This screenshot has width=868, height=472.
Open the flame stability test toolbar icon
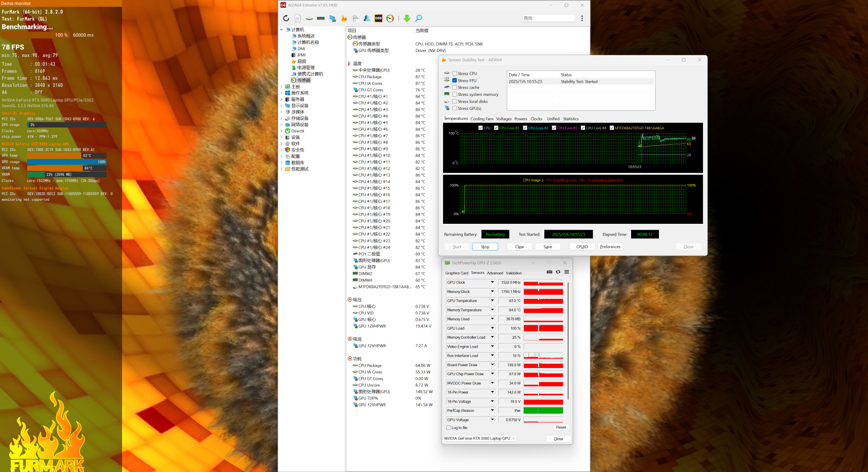344,19
